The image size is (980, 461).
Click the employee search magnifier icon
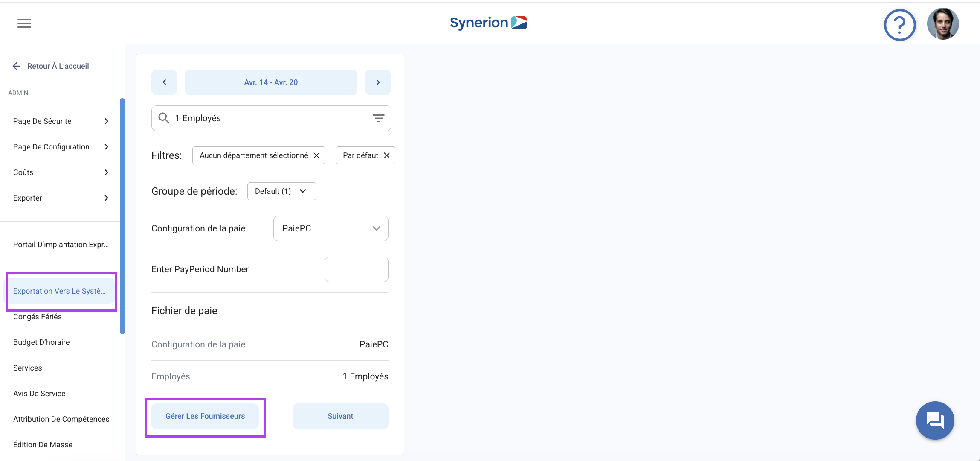(x=164, y=118)
